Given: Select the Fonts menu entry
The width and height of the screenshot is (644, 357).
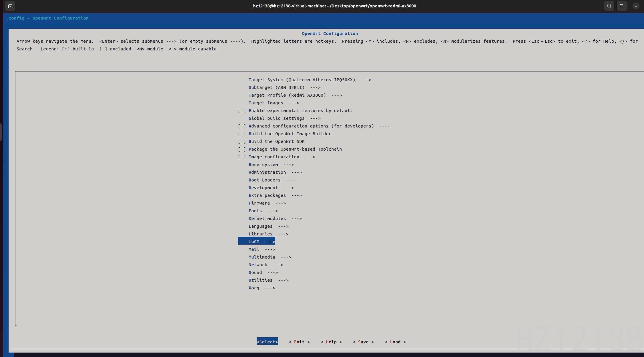Looking at the screenshot, I should pyautogui.click(x=263, y=211).
